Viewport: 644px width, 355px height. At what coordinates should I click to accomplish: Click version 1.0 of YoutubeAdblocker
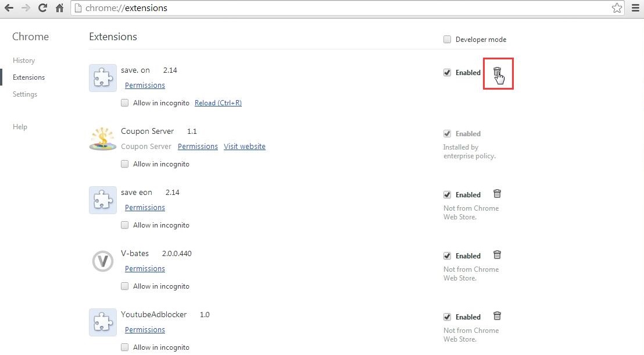coord(205,315)
